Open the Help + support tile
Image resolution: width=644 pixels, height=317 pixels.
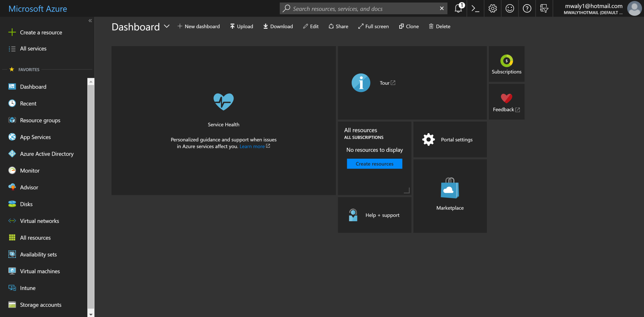click(x=375, y=215)
